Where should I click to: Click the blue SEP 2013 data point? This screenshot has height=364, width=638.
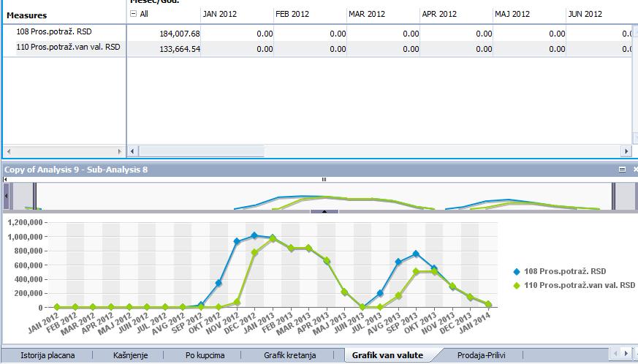click(416, 254)
